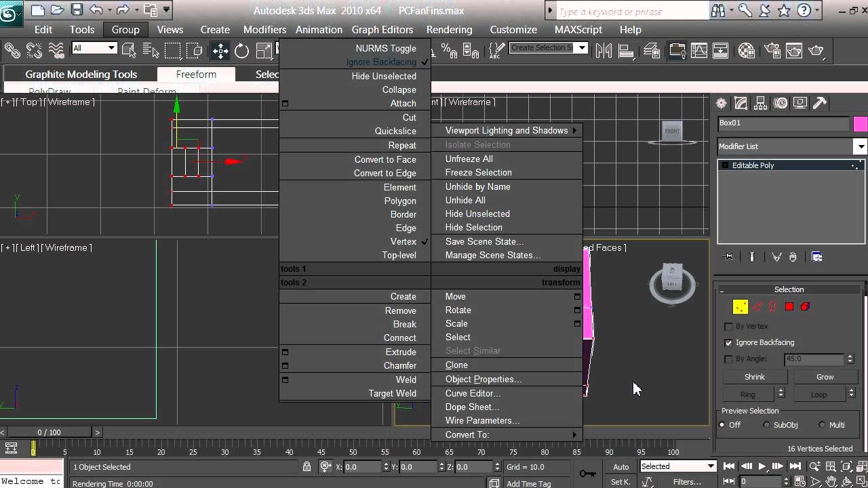Viewport: 868px width, 488px height.
Task: Click the Grow selection button
Action: coord(825,377)
